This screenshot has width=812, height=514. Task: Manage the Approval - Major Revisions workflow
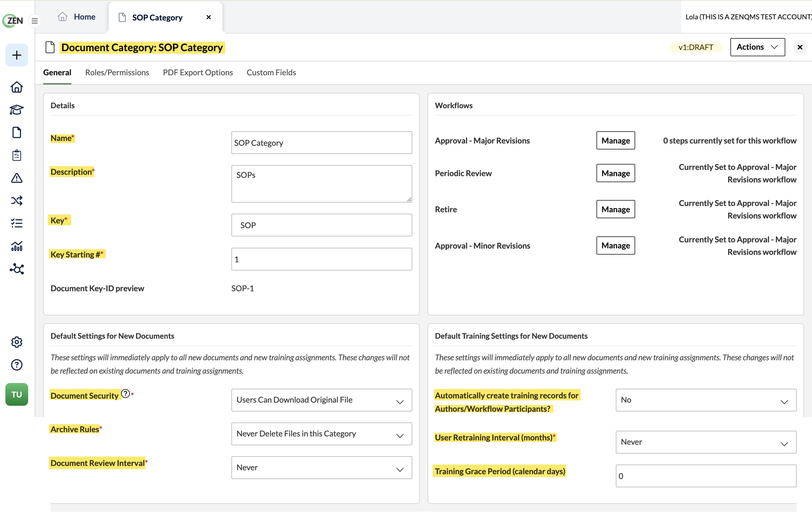(616, 141)
